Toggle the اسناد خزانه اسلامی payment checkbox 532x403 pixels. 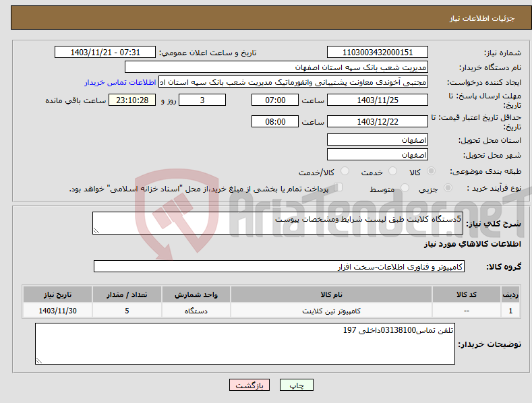pyautogui.click(x=338, y=187)
